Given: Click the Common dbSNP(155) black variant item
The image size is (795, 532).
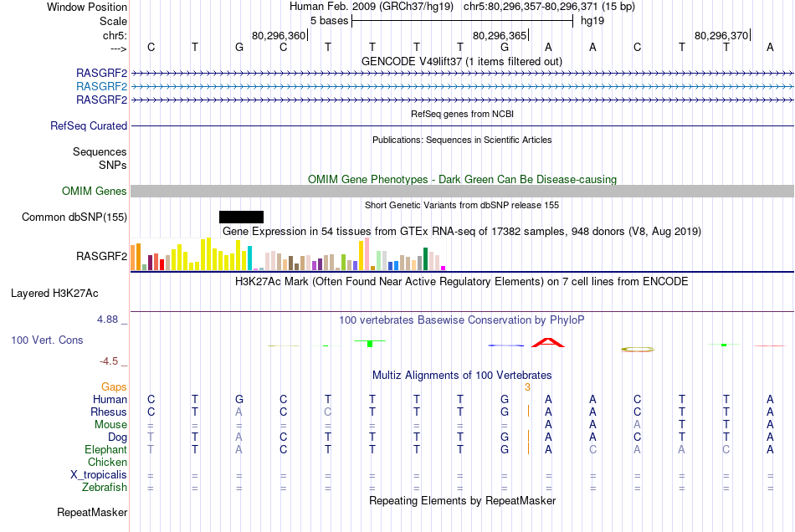Looking at the screenshot, I should 241,217.
